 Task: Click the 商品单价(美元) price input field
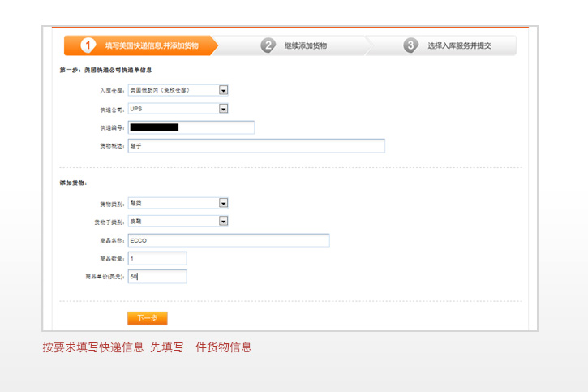[x=157, y=277]
